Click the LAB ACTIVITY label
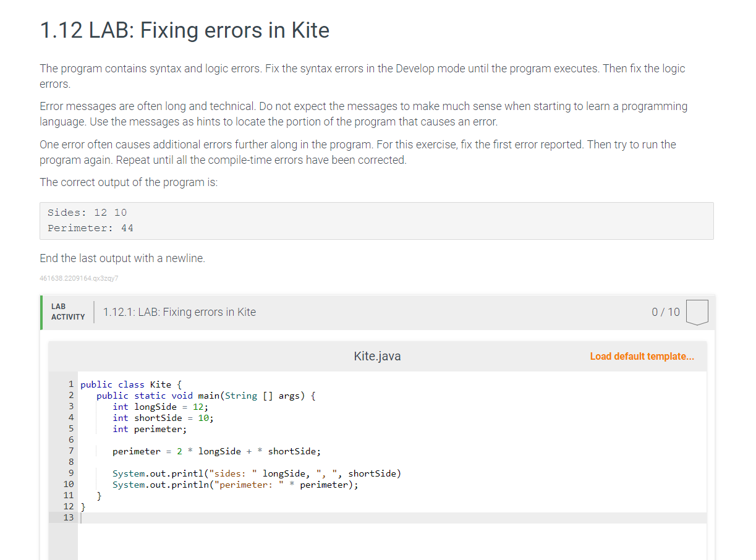 (x=68, y=312)
